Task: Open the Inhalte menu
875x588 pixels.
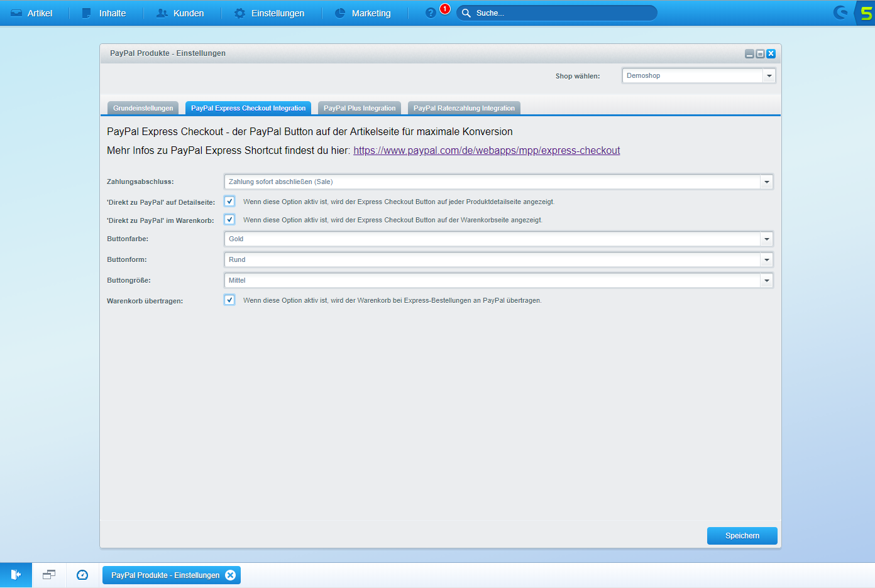Action: tap(104, 13)
